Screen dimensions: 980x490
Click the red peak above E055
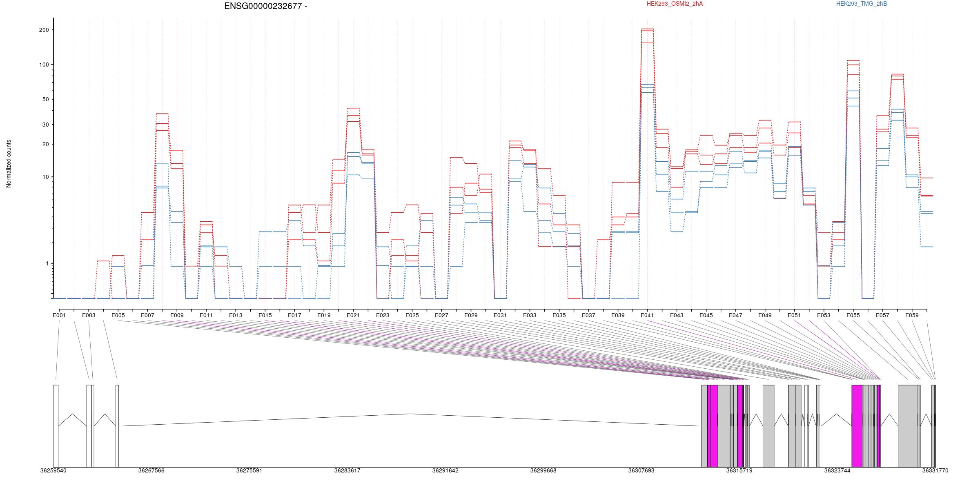point(853,60)
